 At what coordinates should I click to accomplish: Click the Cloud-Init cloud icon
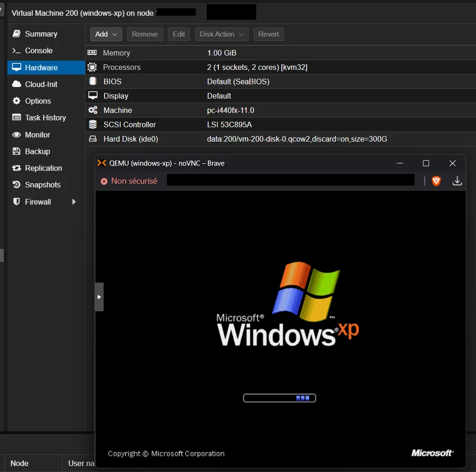coord(16,84)
